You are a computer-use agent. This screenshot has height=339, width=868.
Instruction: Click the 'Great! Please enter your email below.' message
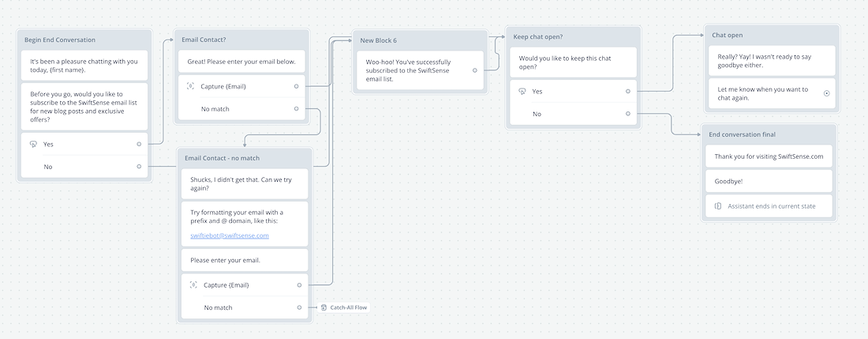(x=242, y=62)
